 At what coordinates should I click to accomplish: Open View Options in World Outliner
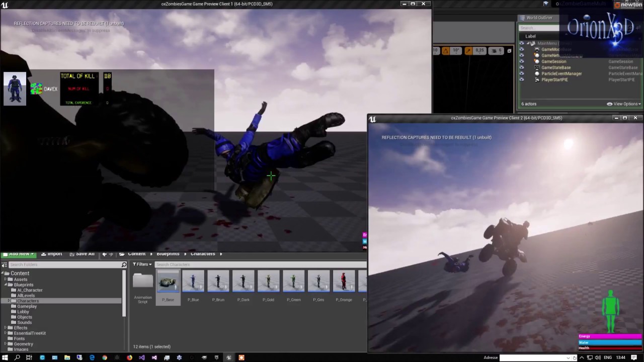click(x=624, y=104)
